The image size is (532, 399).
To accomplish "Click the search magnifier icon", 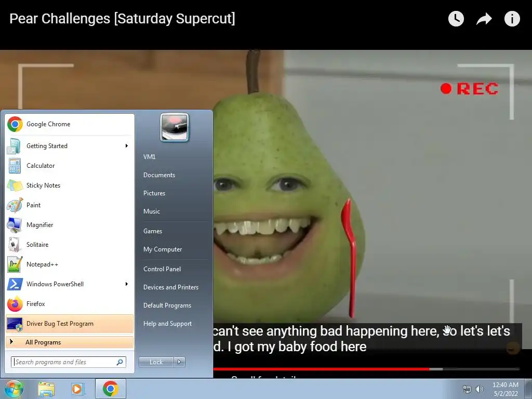I will point(120,362).
